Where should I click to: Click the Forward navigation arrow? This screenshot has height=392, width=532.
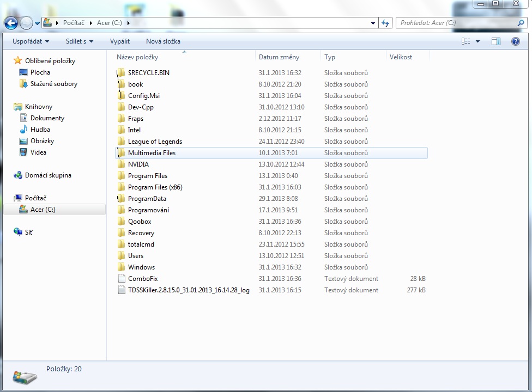click(26, 23)
